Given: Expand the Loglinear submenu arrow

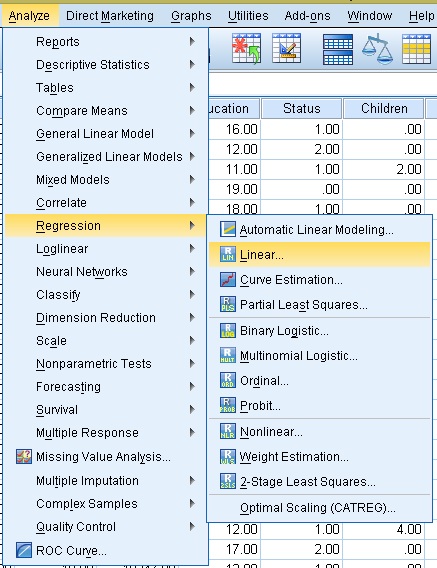Looking at the screenshot, I should [x=192, y=248].
